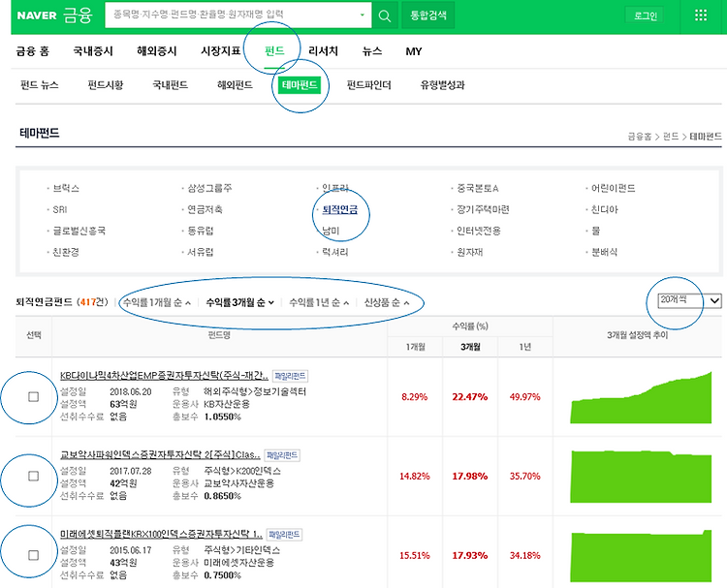The width and height of the screenshot is (727, 588).
Task: Check the 교보악사파워인덱스 fund checkbox
Action: pos(33,476)
